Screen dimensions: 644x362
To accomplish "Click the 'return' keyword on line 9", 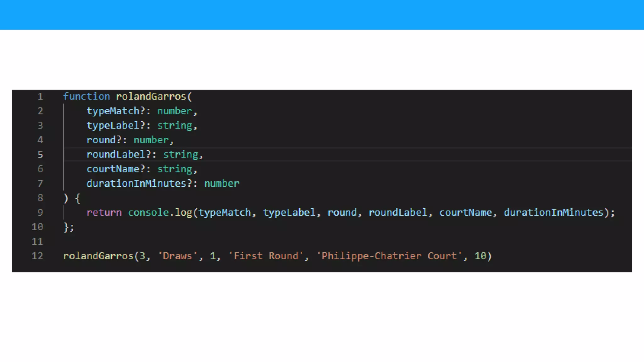I will [x=104, y=213].
